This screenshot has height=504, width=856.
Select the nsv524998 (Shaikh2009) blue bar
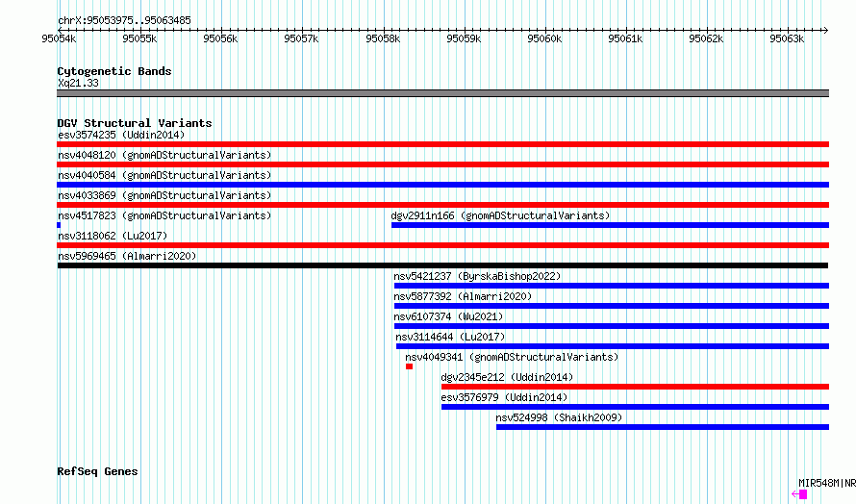coord(663,427)
